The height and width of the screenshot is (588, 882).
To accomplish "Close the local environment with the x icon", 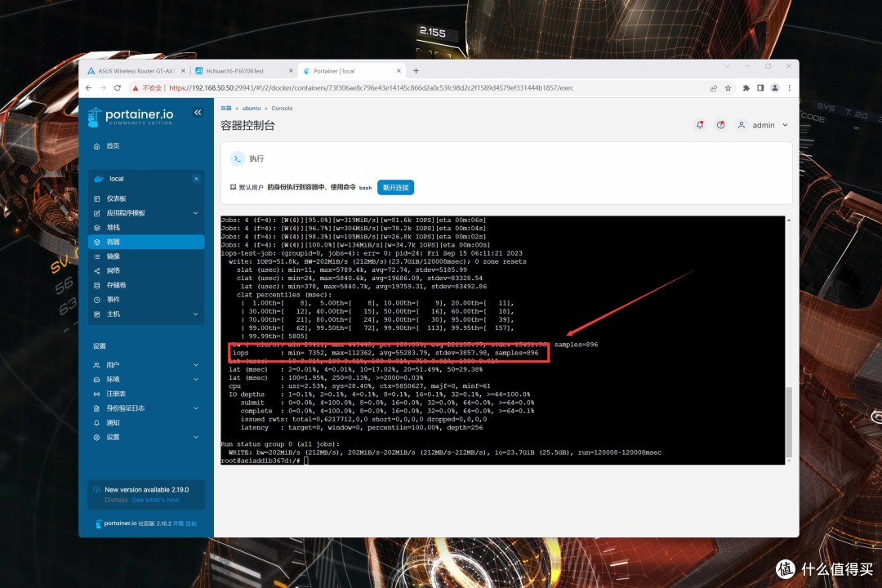I will coord(196,179).
